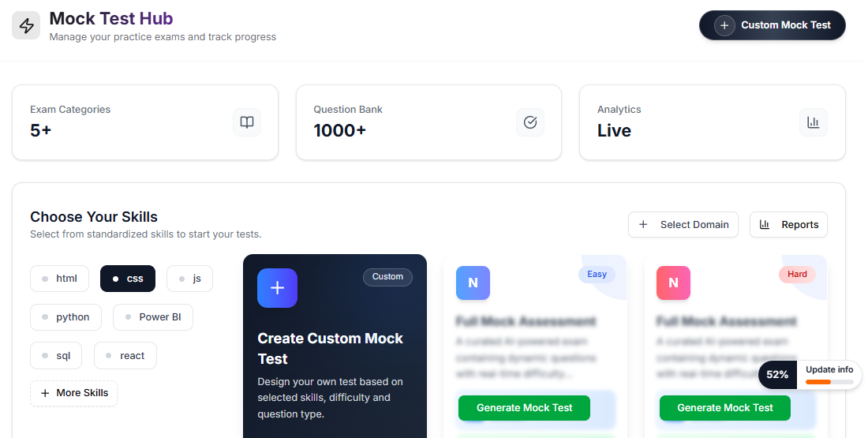The image size is (868, 438).
Task: Click plus icon in Custom Mock Test button
Action: click(724, 25)
